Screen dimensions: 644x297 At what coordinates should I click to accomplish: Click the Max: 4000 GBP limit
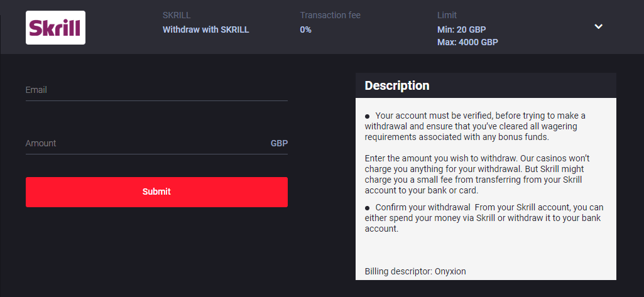click(467, 42)
